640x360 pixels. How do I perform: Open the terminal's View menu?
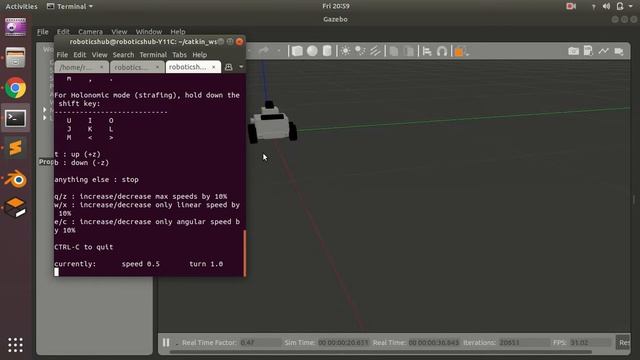pos(99,55)
